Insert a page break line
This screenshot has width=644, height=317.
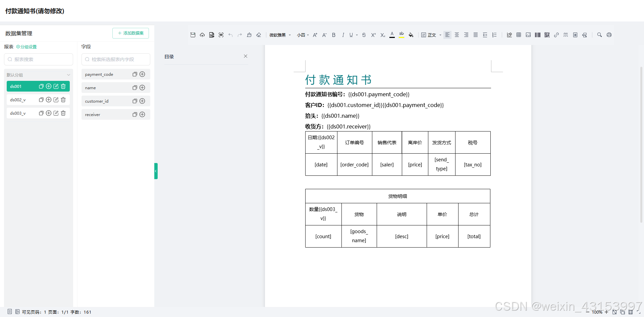coord(566,35)
